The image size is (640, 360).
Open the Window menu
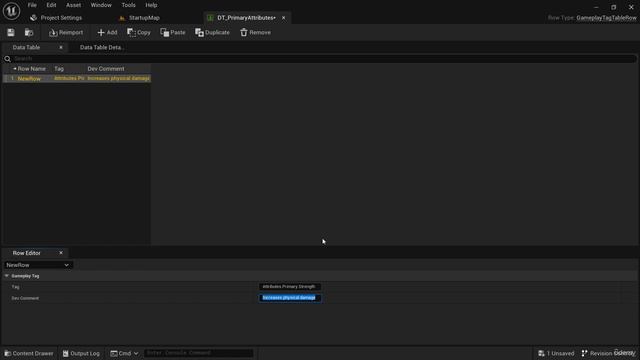(x=101, y=5)
